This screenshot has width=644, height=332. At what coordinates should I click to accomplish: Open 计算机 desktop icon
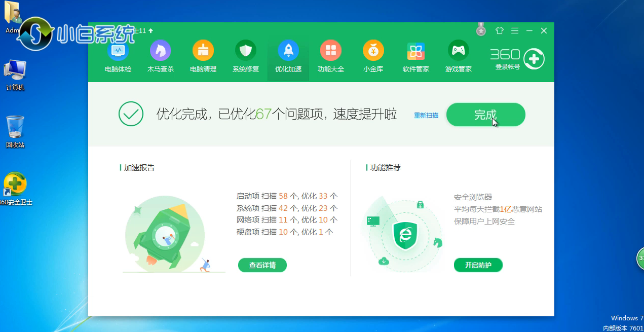[x=15, y=76]
